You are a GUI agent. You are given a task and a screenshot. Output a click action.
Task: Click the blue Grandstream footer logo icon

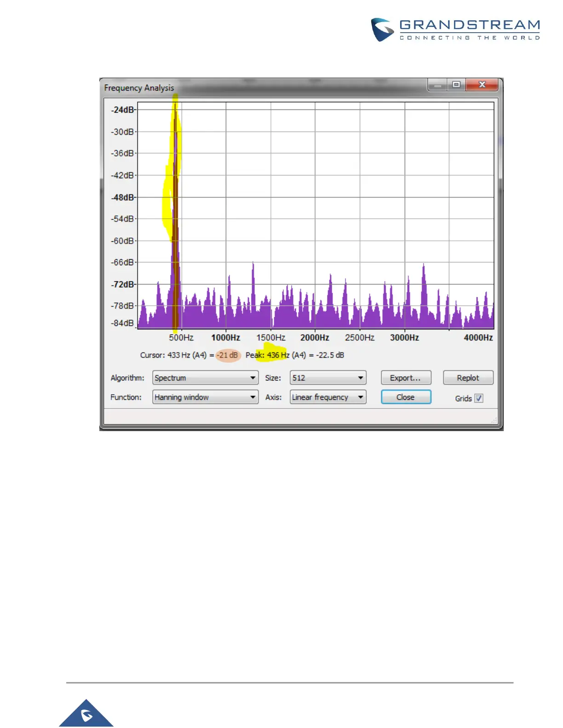point(86,714)
